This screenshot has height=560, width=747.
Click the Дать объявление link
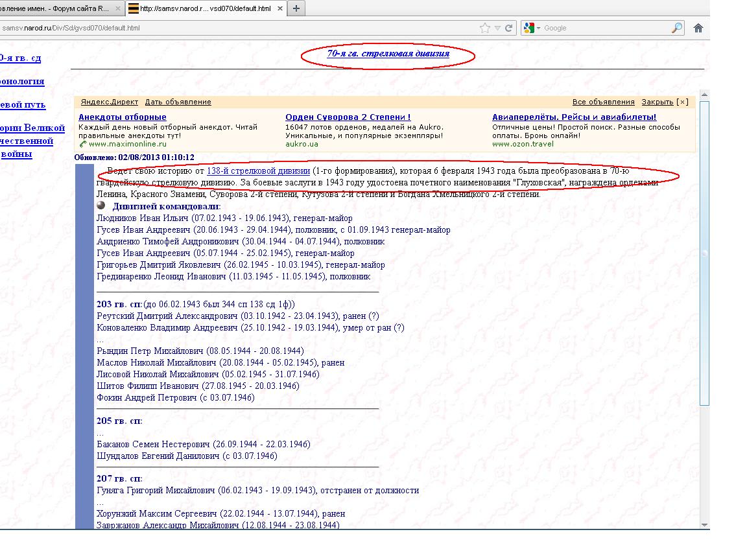(x=178, y=102)
